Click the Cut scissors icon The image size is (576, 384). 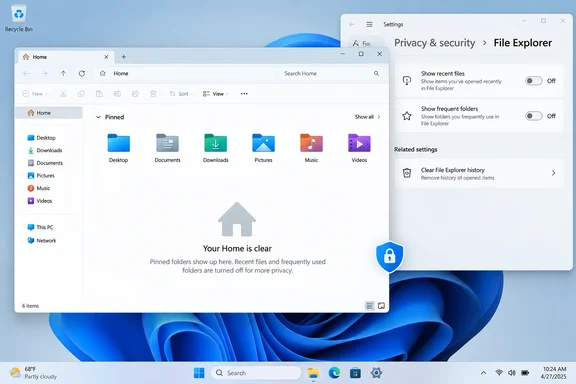pos(63,94)
